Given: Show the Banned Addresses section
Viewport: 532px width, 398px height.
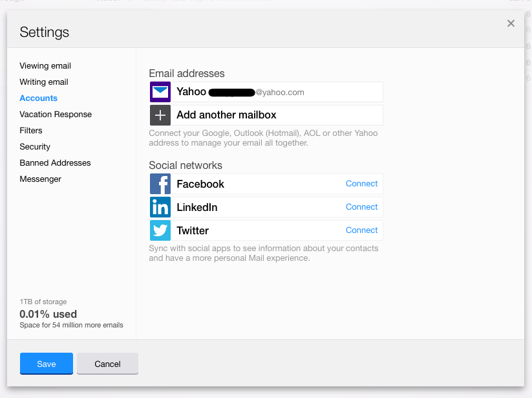Looking at the screenshot, I should click(55, 163).
